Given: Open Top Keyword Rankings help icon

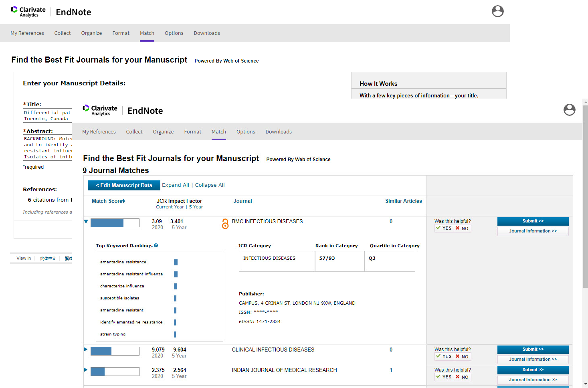Looking at the screenshot, I should (x=156, y=245).
